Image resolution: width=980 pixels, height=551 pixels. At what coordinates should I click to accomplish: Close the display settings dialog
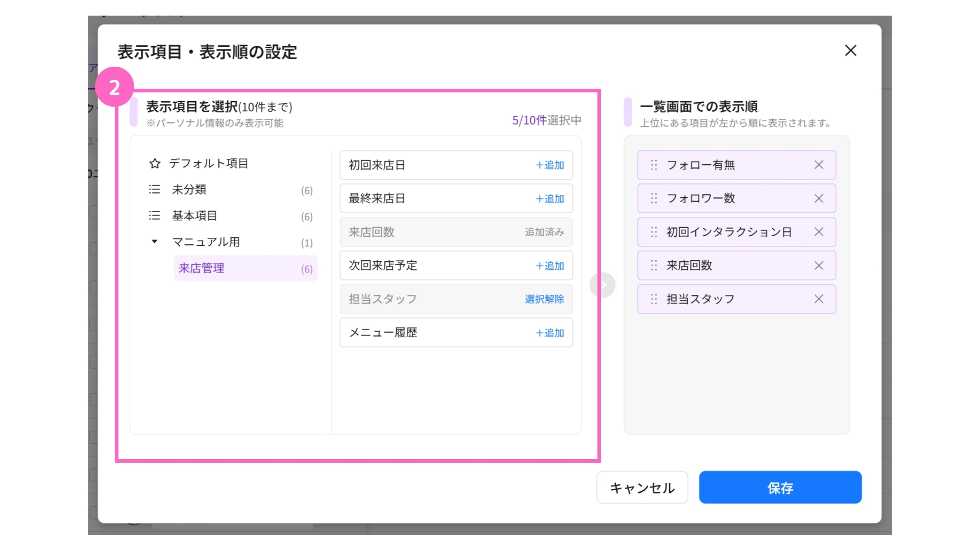point(850,51)
